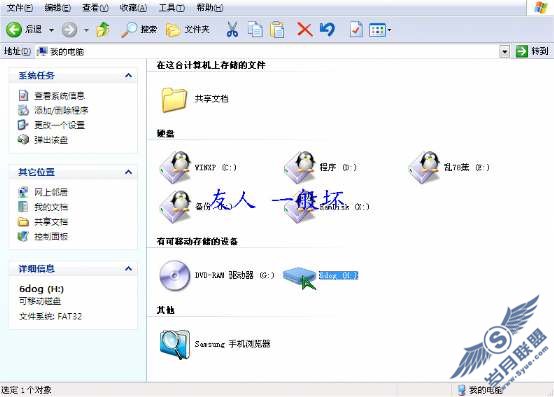Click the green Back arrow button

pyautogui.click(x=14, y=29)
